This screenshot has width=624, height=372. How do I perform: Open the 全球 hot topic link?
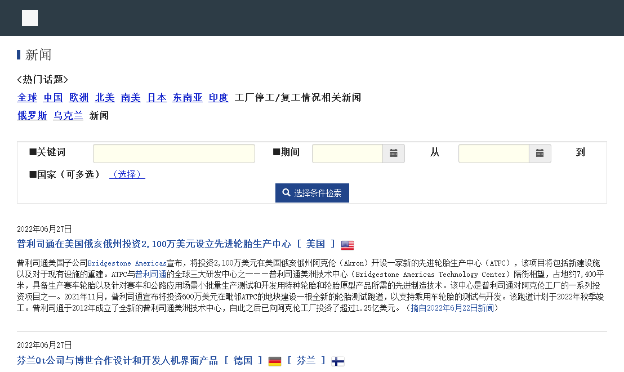tap(27, 97)
